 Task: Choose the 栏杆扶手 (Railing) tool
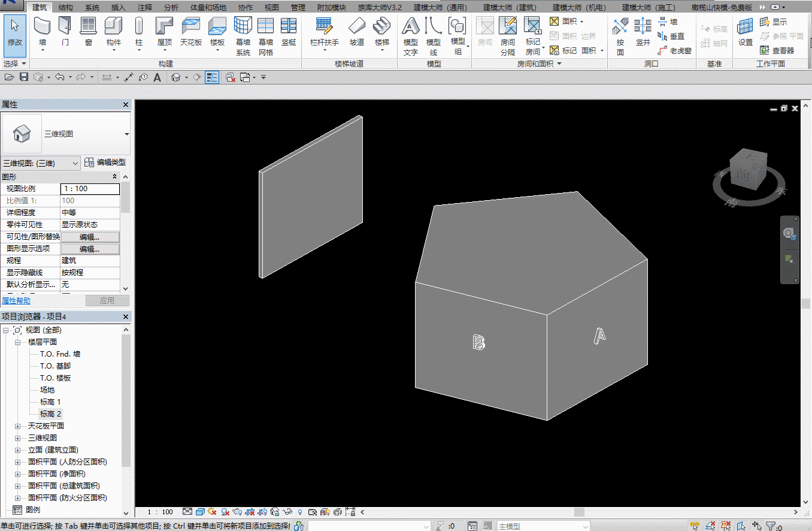pyautogui.click(x=324, y=31)
